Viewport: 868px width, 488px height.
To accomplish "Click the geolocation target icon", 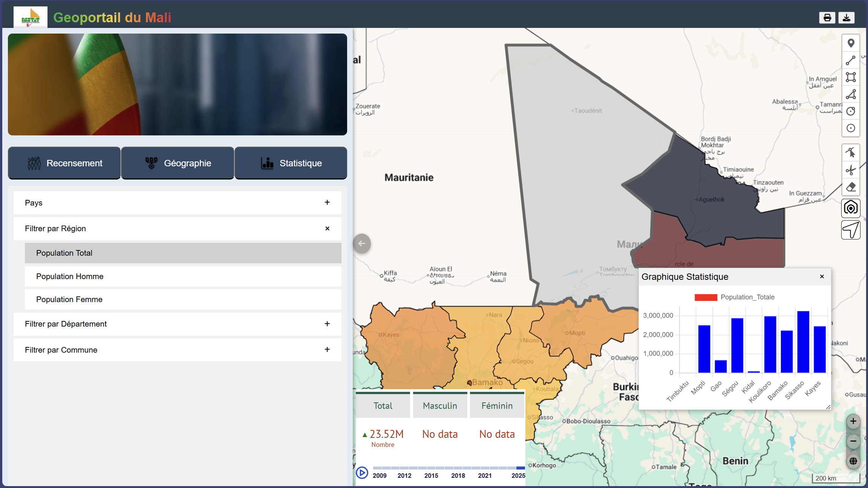I will click(x=851, y=208).
